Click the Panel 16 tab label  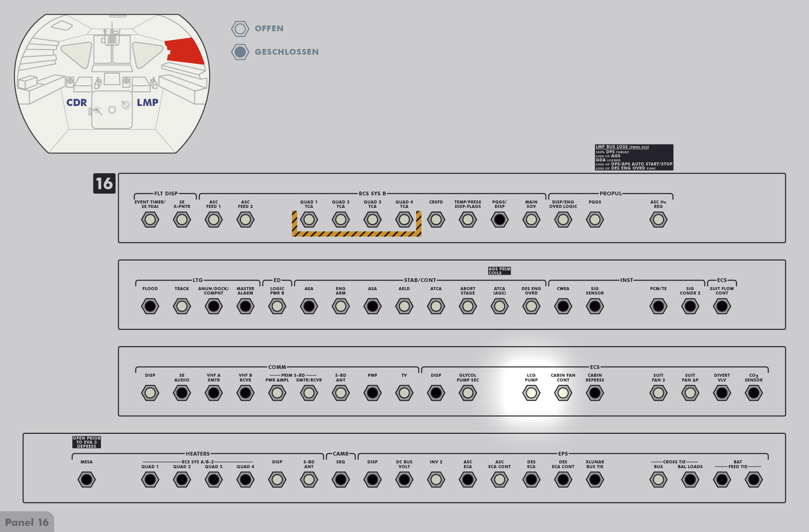pyautogui.click(x=27, y=522)
